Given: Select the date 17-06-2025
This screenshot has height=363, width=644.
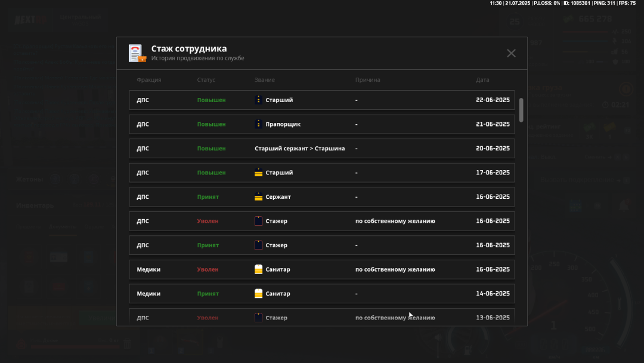Looking at the screenshot, I should 493,173.
